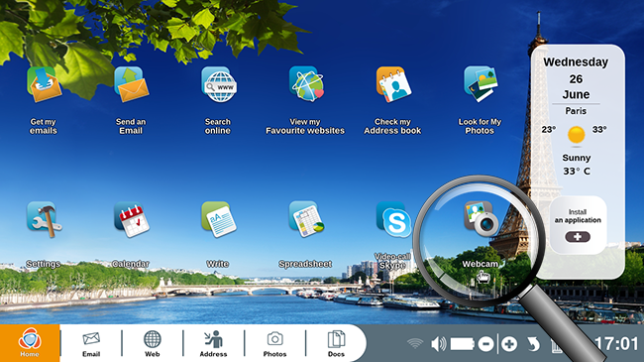The height and width of the screenshot is (362, 644).
Task: Select the Web tab in bottom bar
Action: [152, 344]
